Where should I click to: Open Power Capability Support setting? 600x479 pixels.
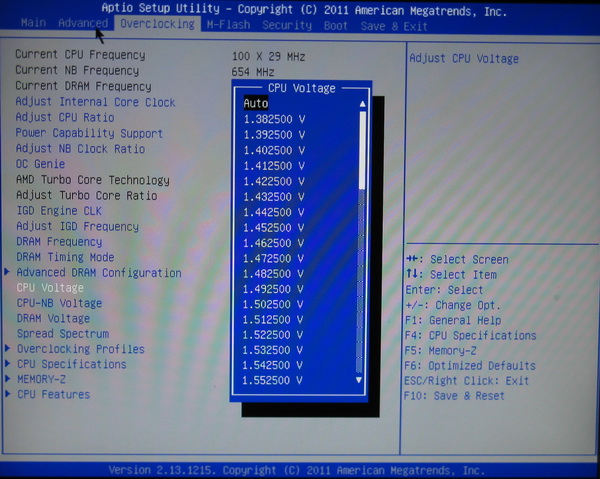pos(89,133)
